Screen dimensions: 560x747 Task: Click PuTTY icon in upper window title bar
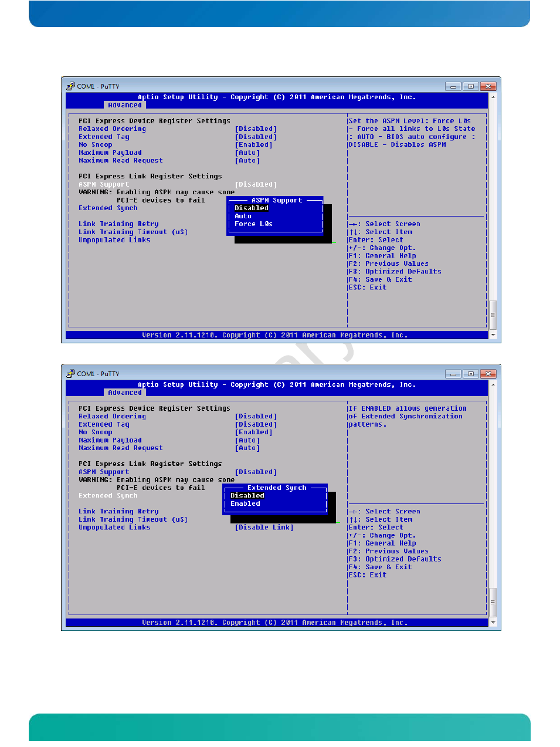[x=70, y=86]
